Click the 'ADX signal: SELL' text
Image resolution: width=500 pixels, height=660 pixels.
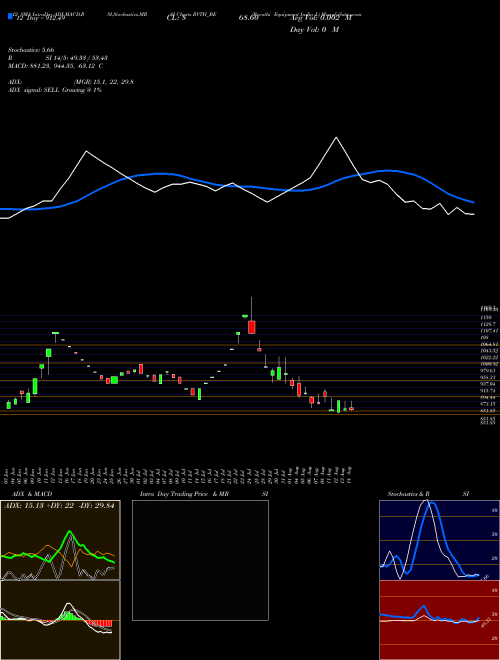34,90
